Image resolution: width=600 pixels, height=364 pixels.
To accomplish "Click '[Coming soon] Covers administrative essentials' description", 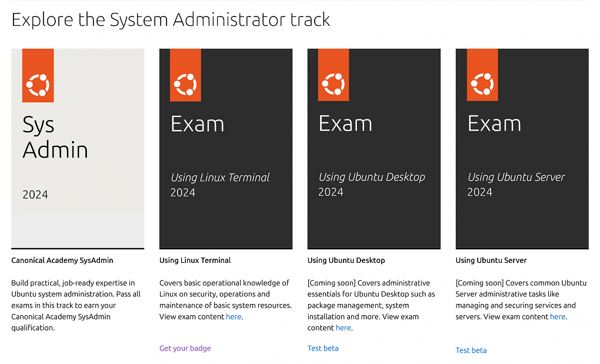I will point(372,306).
